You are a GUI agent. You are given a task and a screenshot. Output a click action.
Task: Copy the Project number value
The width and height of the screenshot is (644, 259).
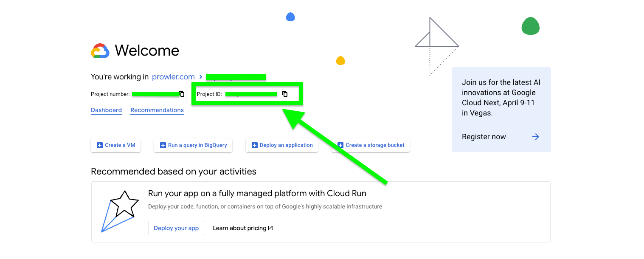(182, 94)
